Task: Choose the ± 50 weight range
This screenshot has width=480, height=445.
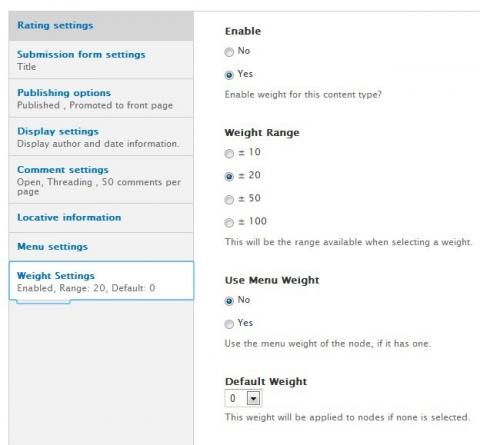Action: tap(229, 200)
